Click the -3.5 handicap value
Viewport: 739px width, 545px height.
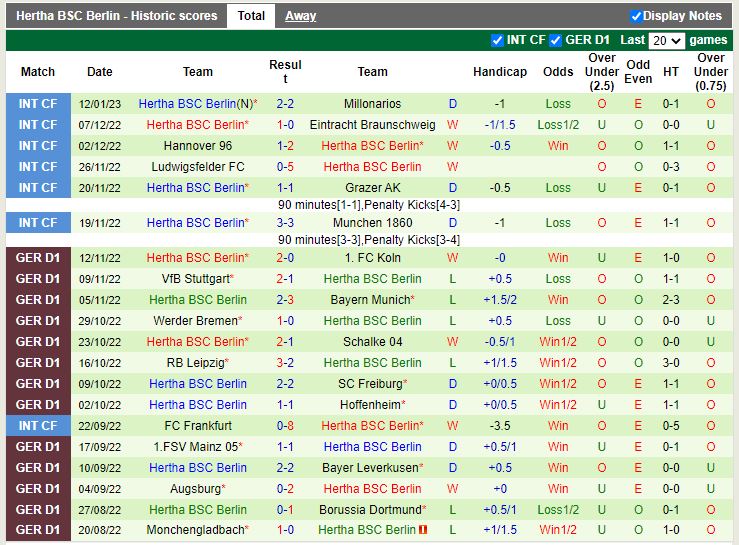tap(500, 426)
